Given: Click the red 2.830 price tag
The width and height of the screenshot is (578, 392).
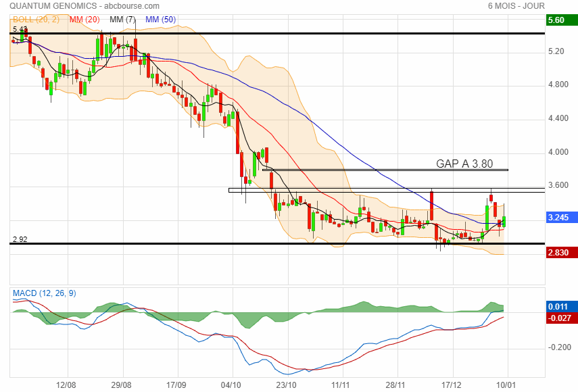Looking at the screenshot, I should tap(561, 252).
